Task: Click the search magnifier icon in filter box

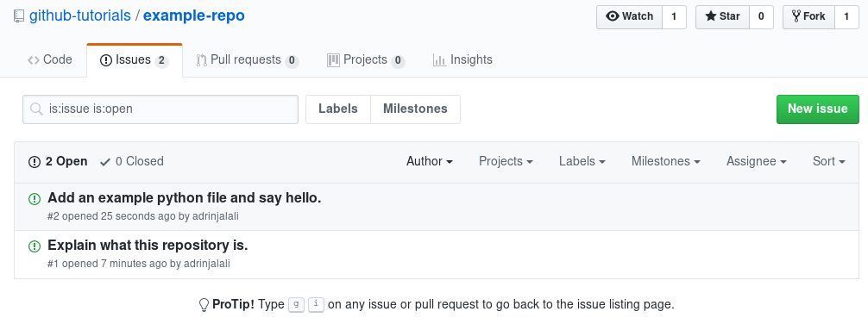Action: click(36, 109)
